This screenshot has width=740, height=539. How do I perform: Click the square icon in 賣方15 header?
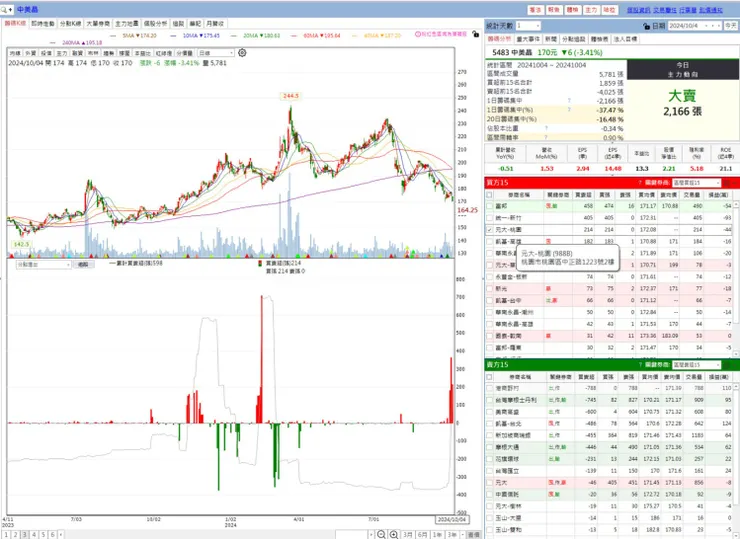pos(726,365)
